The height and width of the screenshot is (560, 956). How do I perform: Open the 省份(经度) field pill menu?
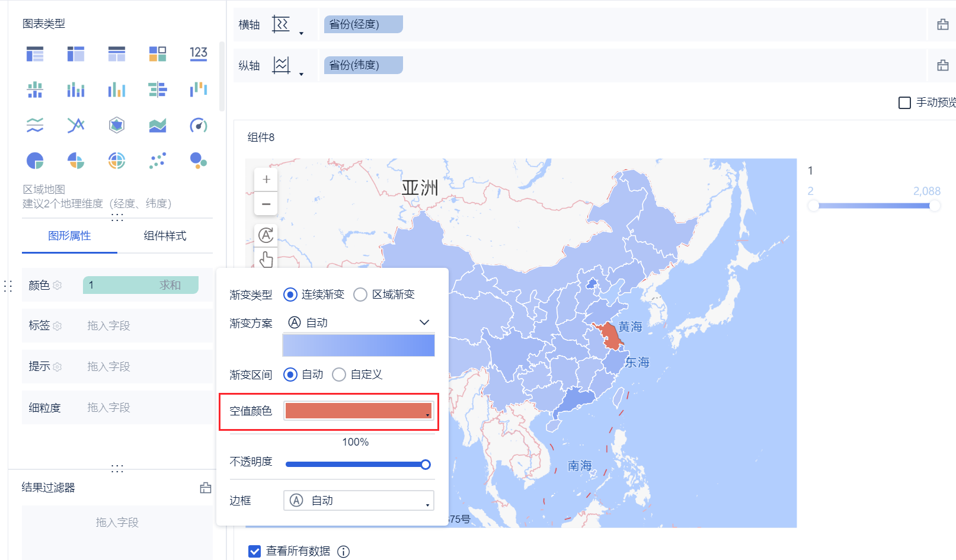pos(363,24)
